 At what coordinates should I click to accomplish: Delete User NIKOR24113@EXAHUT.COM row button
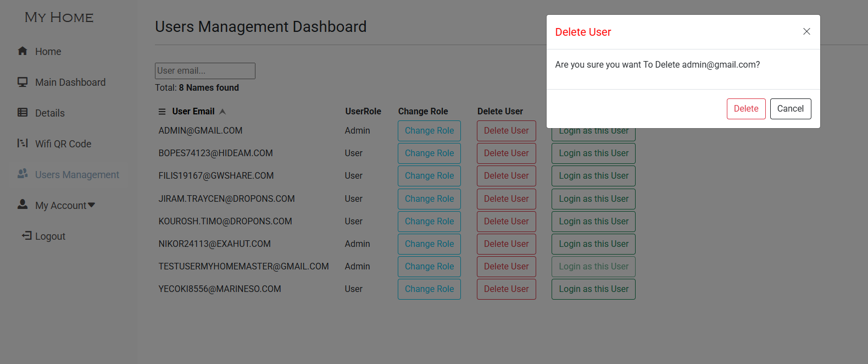click(x=507, y=244)
